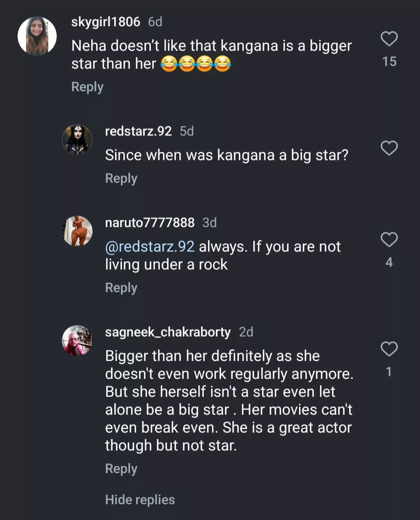Reply to skygirl1806's comment
Screen dimensions: 420x520
[87, 87]
